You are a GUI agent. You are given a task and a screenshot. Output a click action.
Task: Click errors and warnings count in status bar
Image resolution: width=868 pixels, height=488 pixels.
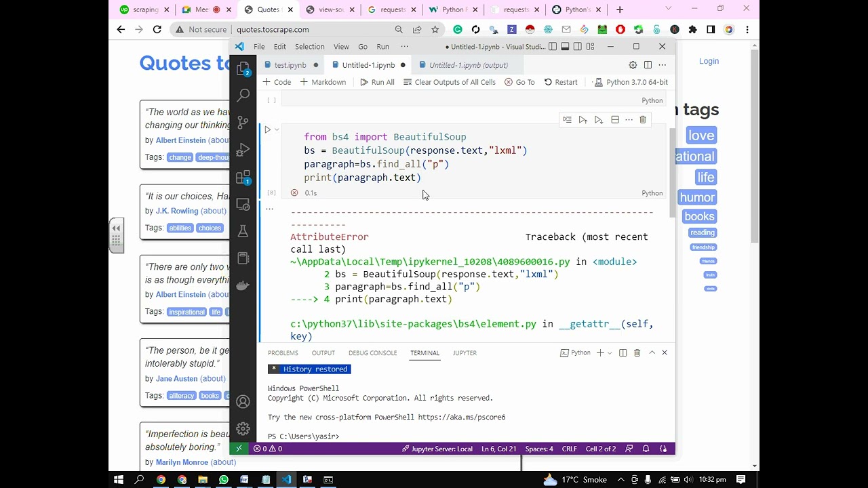click(x=268, y=449)
